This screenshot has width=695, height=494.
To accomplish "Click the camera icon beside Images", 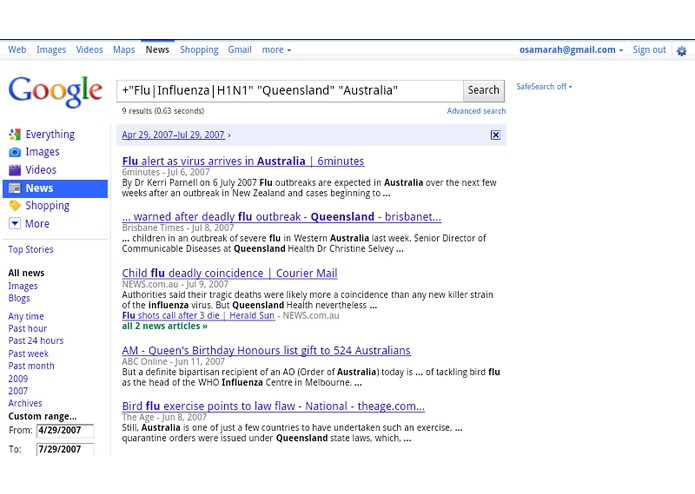I will (15, 152).
